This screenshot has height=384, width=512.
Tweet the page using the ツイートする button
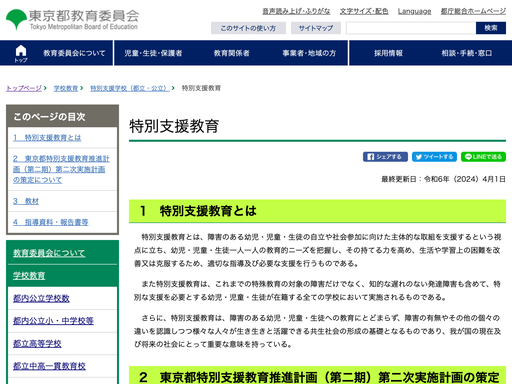pos(434,157)
